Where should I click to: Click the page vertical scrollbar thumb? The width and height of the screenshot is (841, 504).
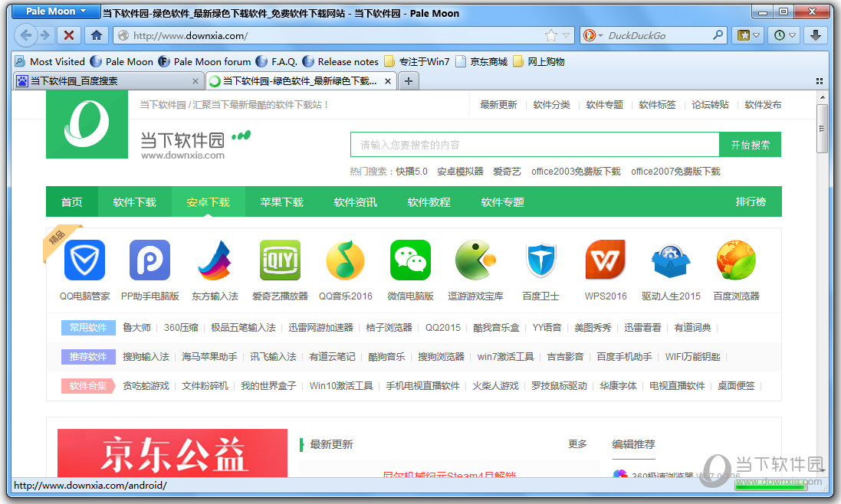click(x=822, y=129)
